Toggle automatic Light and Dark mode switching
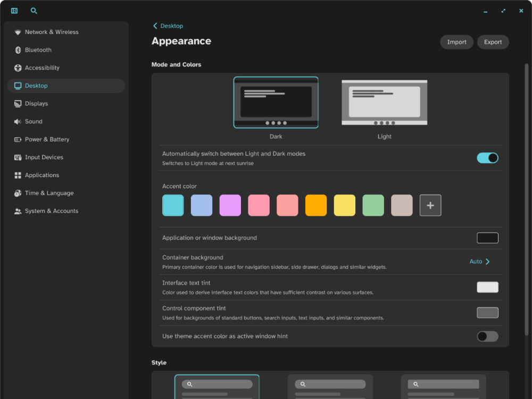Viewport: 532px width, 399px height. (487, 158)
